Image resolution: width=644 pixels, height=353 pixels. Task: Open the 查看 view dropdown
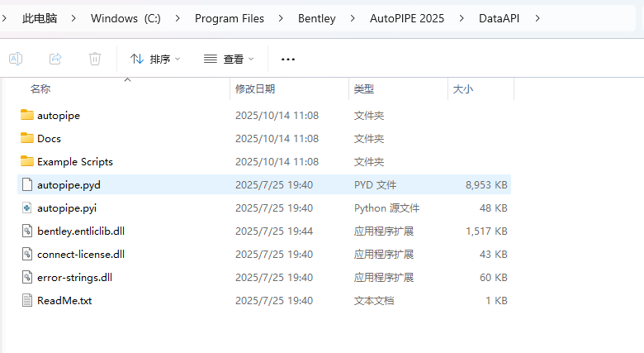229,59
